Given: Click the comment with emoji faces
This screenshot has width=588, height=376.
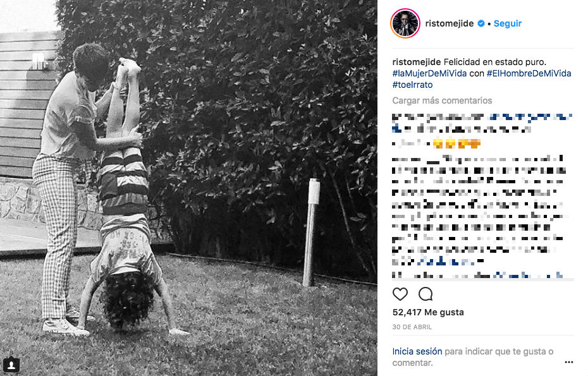Looking at the screenshot, I should coord(436,143).
